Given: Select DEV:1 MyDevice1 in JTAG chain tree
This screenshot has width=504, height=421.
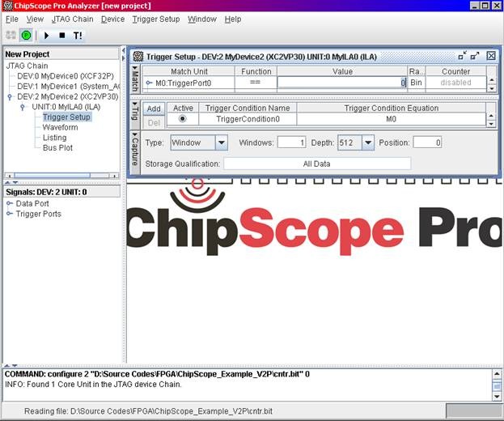Looking at the screenshot, I should pos(68,87).
